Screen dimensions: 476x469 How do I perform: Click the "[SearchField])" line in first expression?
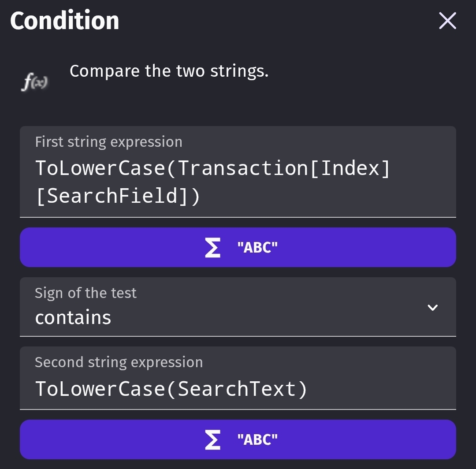(x=118, y=196)
